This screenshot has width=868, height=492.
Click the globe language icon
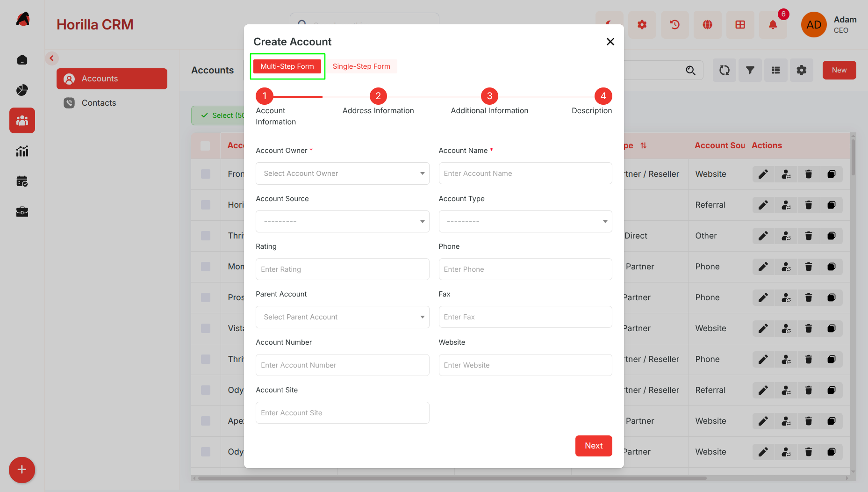tap(707, 25)
